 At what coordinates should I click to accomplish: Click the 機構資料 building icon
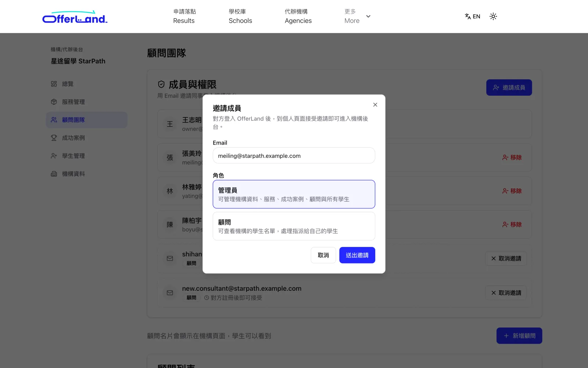(x=54, y=174)
